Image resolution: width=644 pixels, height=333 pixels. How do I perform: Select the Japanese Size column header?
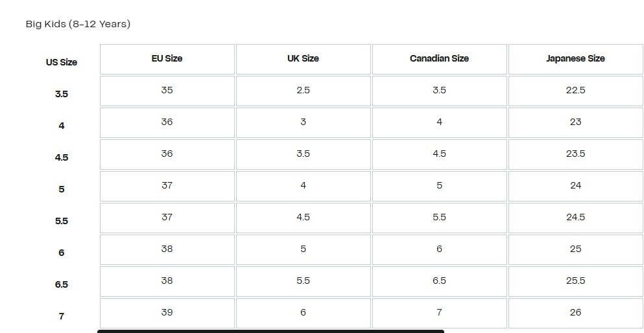[x=575, y=58]
